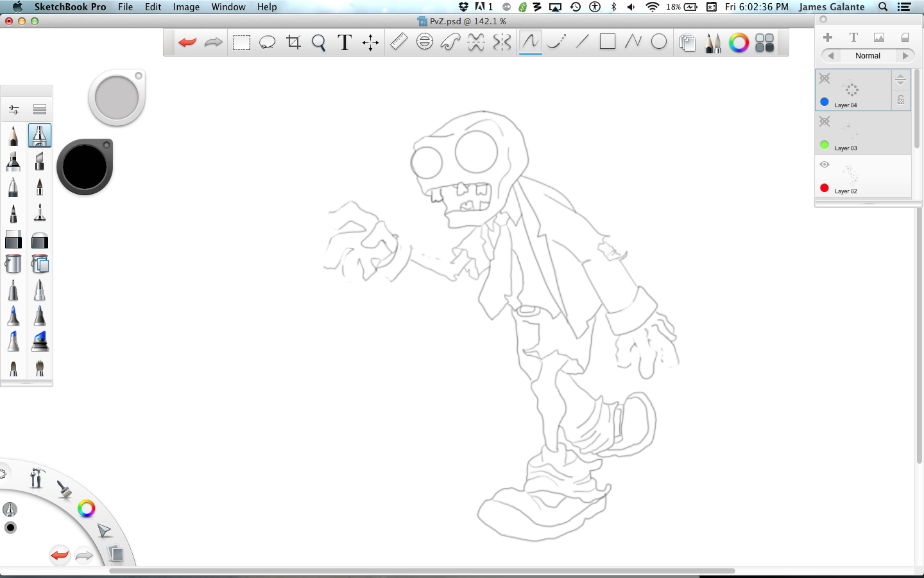Add a new layer with plus icon

pos(828,37)
